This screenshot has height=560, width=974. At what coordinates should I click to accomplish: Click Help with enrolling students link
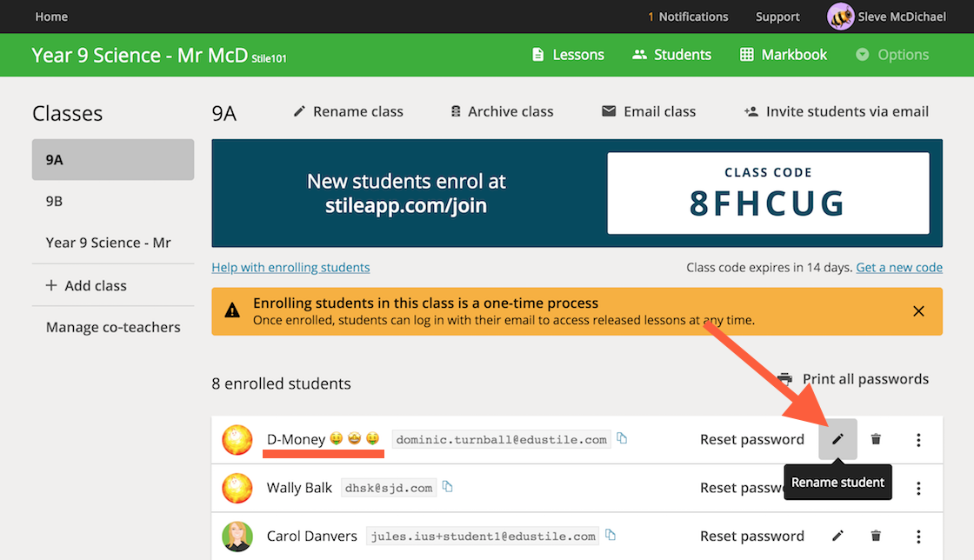coord(290,268)
